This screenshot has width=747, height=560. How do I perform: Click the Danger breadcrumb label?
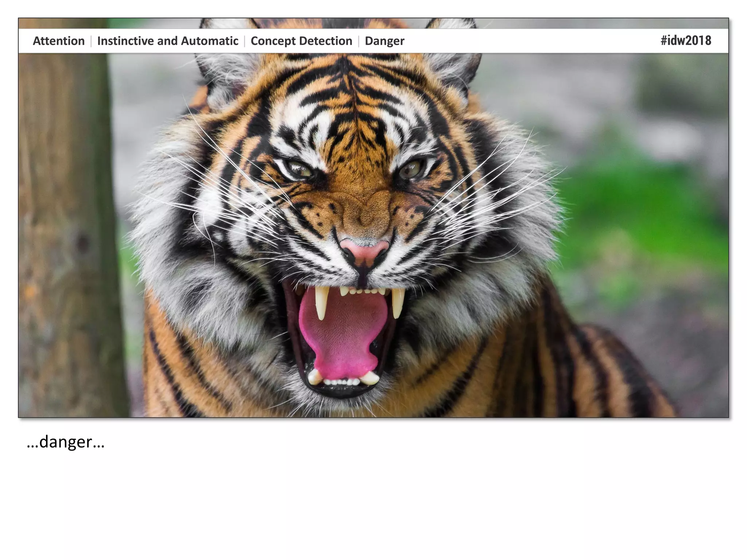coord(384,41)
